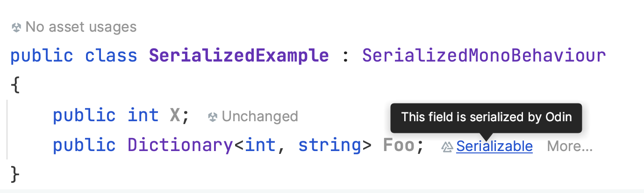
Task: Select the SerializedExample class name
Action: [239, 56]
